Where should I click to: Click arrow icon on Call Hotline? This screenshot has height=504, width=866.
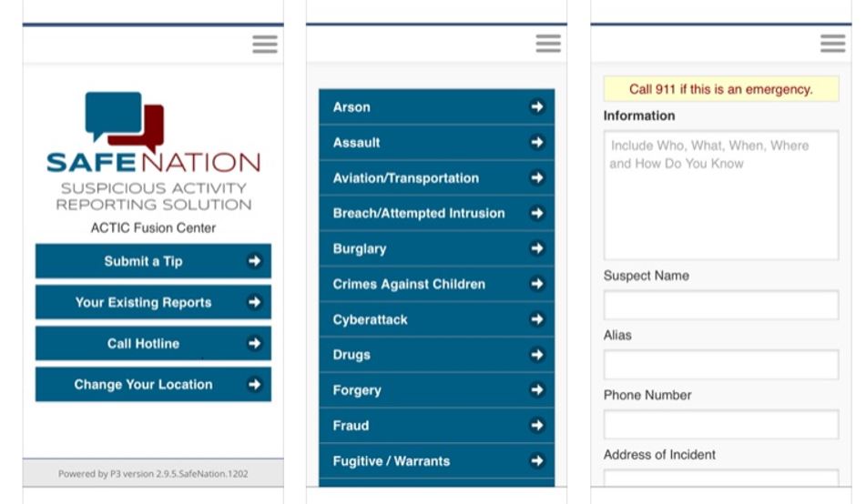[x=254, y=343]
